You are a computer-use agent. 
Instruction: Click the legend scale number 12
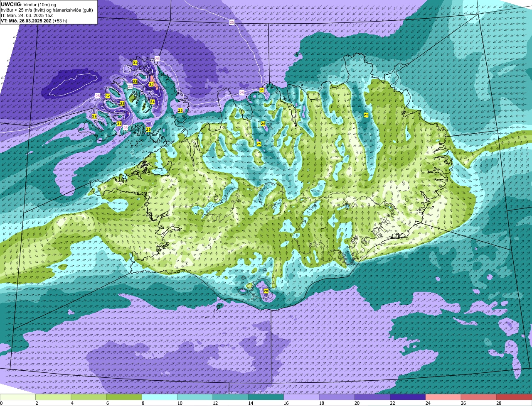215,403
